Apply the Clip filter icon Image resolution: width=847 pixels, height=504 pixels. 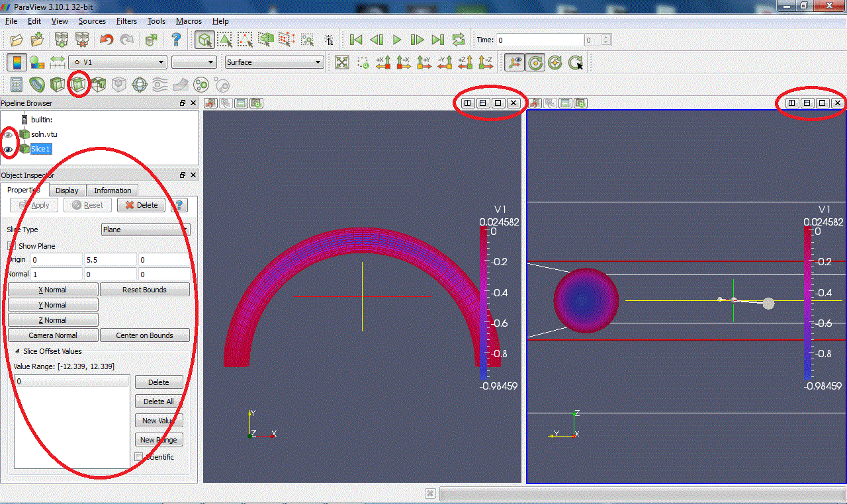pyautogui.click(x=58, y=85)
